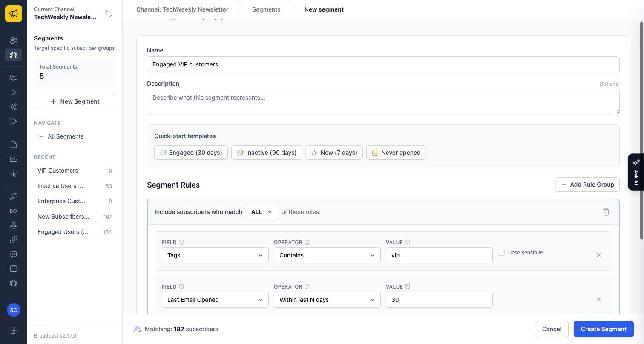The height and width of the screenshot is (344, 644).
Task: Open the cursor click icon in sidebar
Action: pos(14,173)
